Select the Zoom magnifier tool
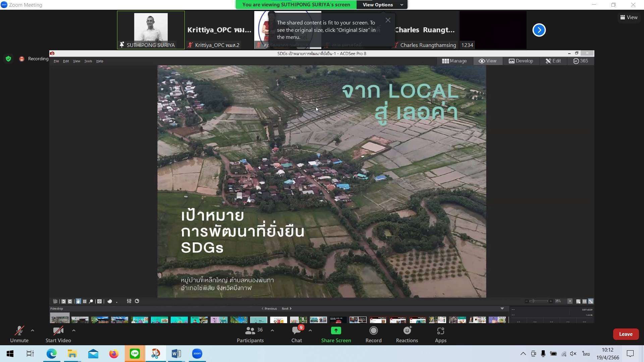 (x=91, y=301)
